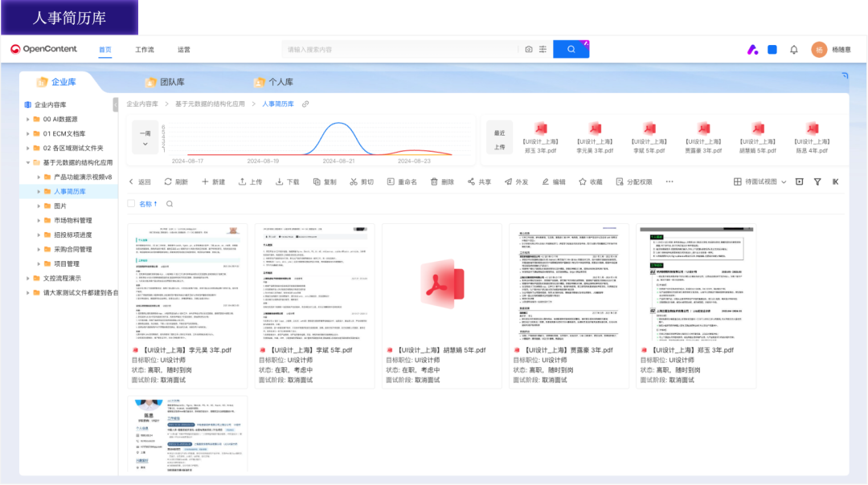868x485 pixels.
Task: Expand the 00 AI数据源 folder
Action: [x=27, y=119]
